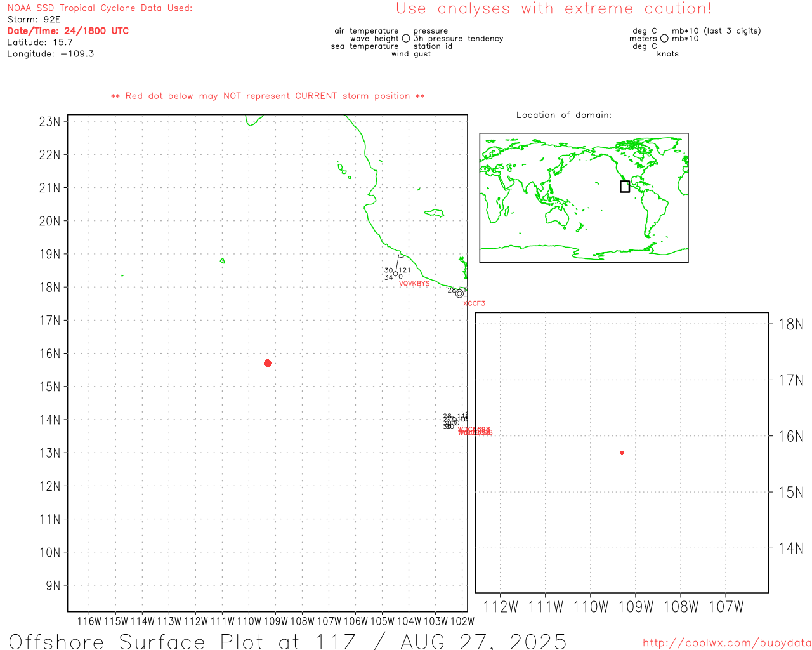Click the '9N' latitude label on main map

pyautogui.click(x=53, y=586)
